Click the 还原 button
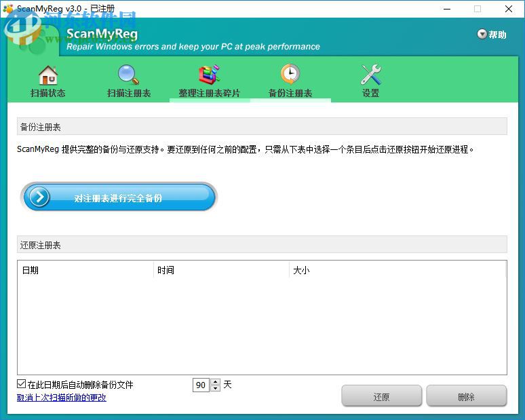525x420 pixels. coord(381,396)
